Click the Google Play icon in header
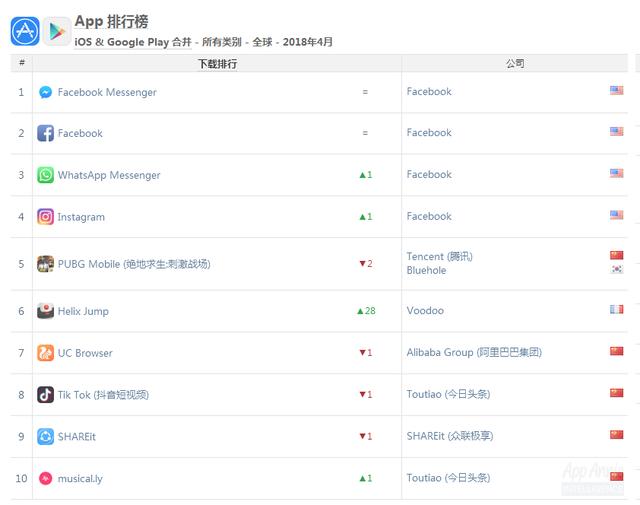This screenshot has width=640, height=505. pos(57,31)
